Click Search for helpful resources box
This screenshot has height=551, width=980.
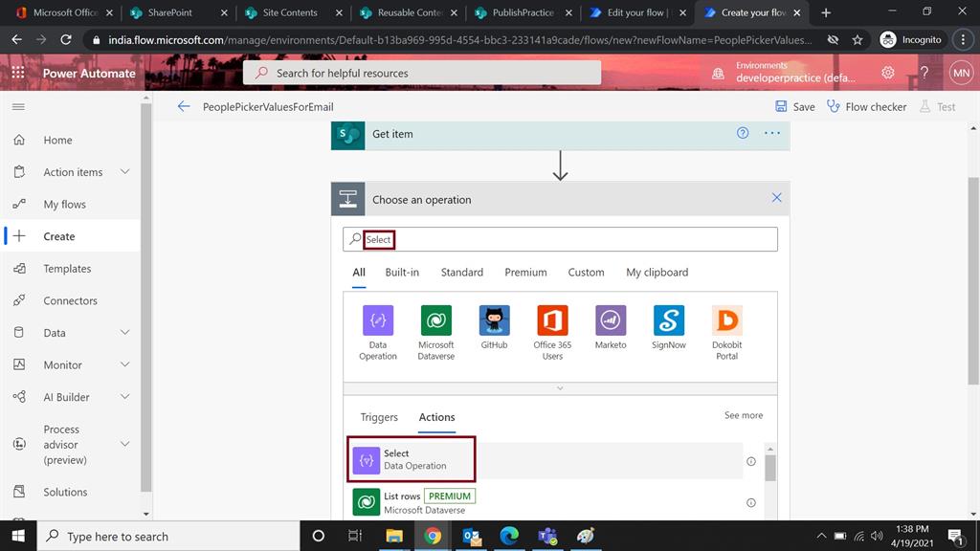422,73
